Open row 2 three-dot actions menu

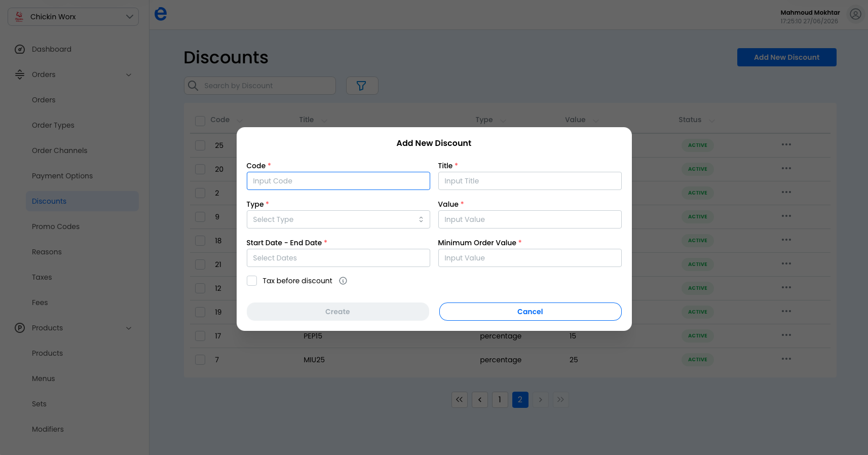pos(786,193)
